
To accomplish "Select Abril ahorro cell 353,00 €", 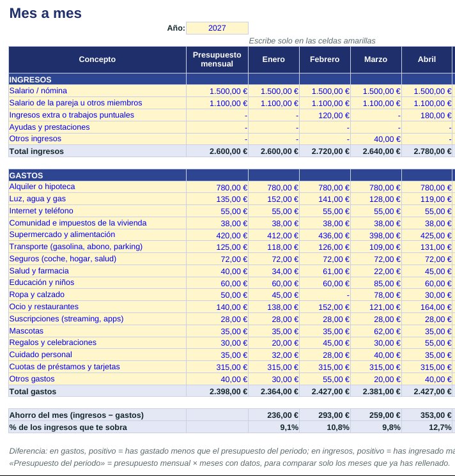I will [x=427, y=415].
